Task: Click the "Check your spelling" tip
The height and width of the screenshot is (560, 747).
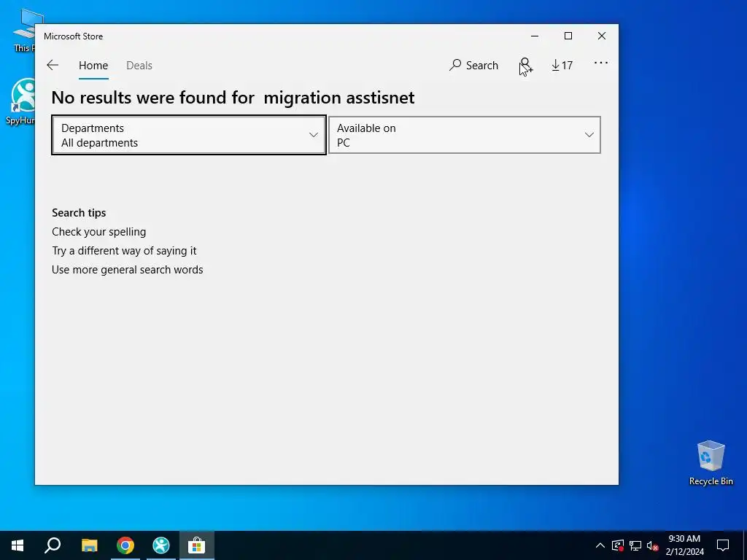Action: [99, 232]
